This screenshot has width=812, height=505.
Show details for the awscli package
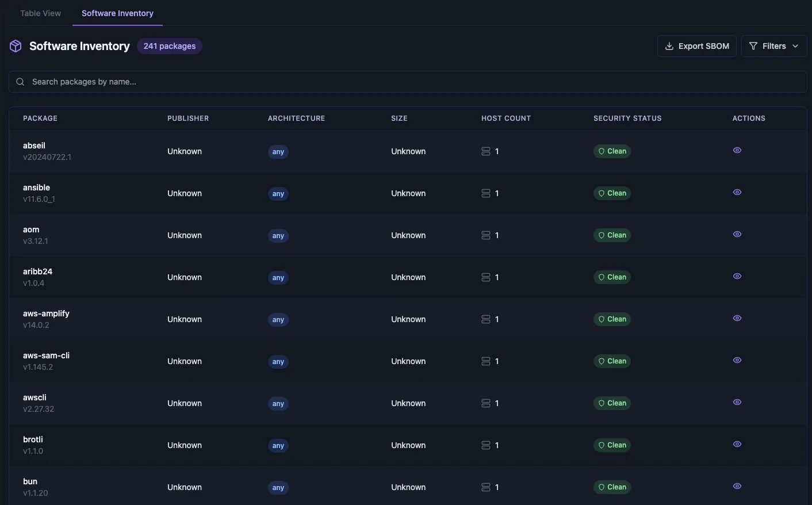tap(737, 402)
